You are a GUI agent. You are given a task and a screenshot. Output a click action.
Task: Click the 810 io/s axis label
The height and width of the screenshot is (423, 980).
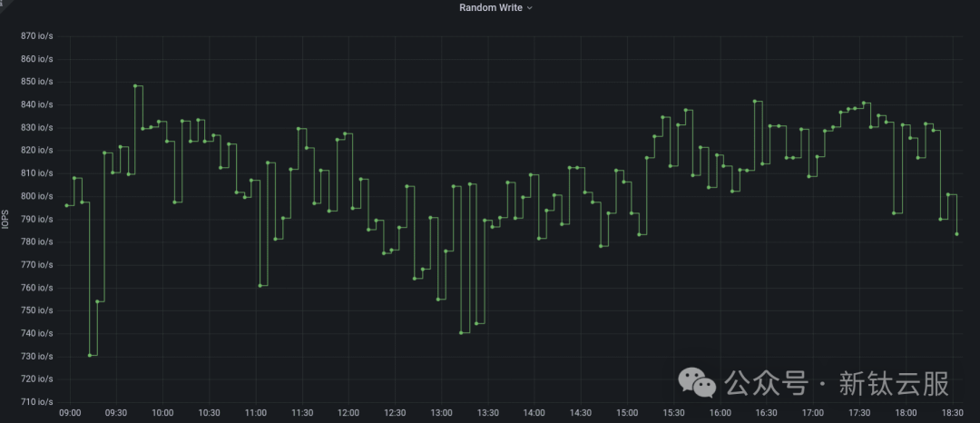pyautogui.click(x=37, y=173)
